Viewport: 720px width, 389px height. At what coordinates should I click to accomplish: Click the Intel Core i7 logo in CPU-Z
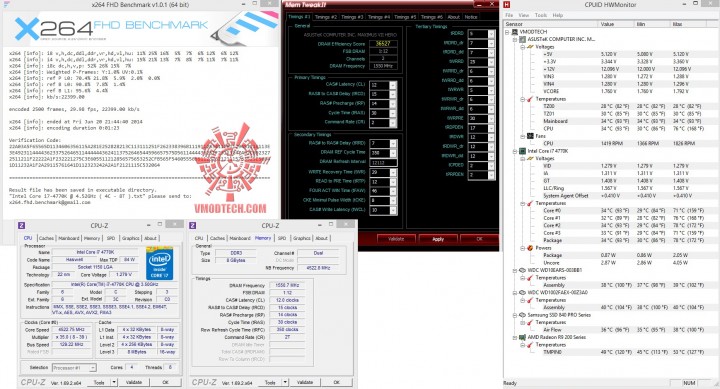coord(159,263)
